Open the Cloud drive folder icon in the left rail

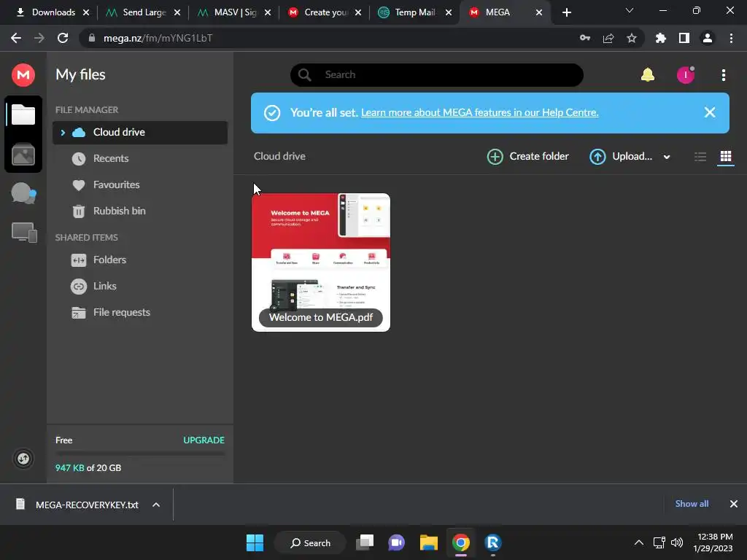pos(23,114)
